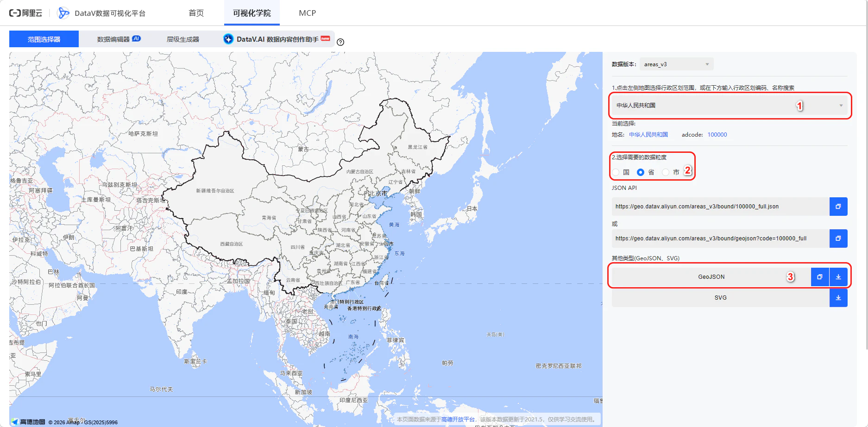This screenshot has height=427, width=868.
Task: Open the 首页 navigation tab
Action: pyautogui.click(x=196, y=13)
